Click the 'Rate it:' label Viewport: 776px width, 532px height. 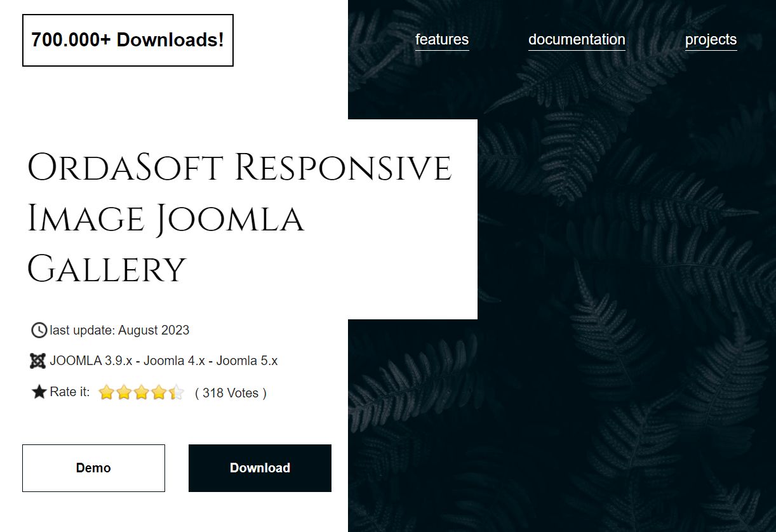click(70, 392)
